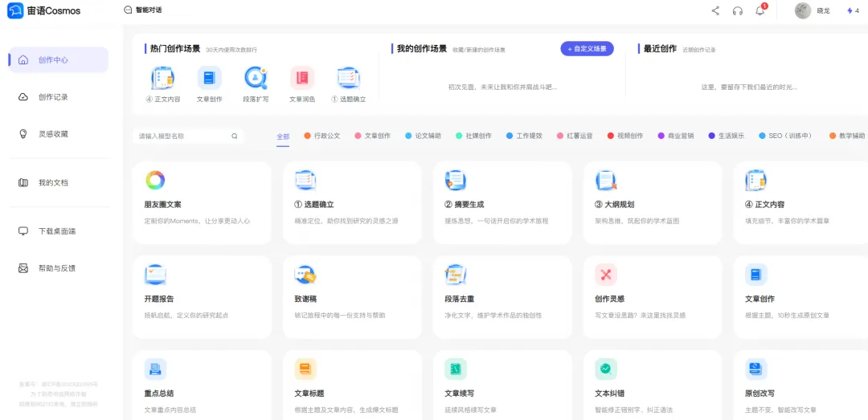Click 文章润色 icon in hot scenes
This screenshot has height=420, width=868.
click(302, 78)
